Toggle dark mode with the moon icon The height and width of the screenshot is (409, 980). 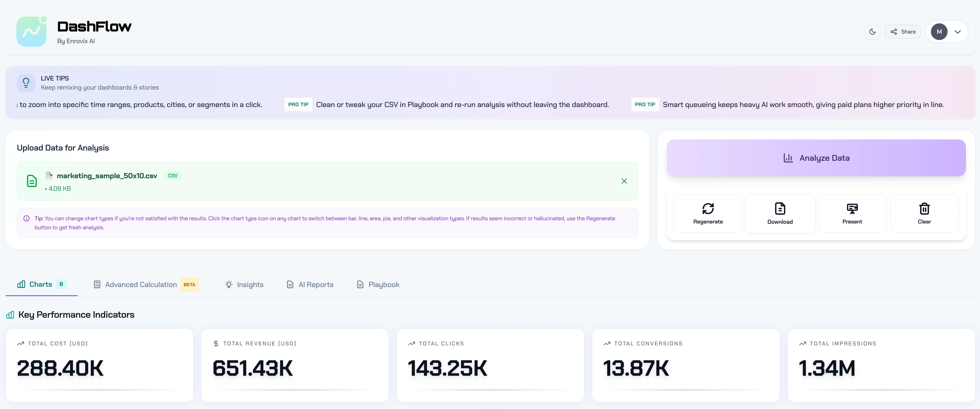point(872,32)
